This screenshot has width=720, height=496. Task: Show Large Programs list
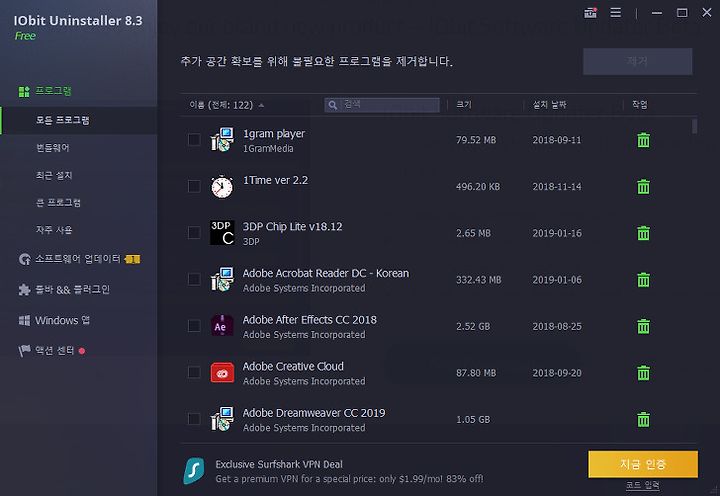tap(58, 203)
